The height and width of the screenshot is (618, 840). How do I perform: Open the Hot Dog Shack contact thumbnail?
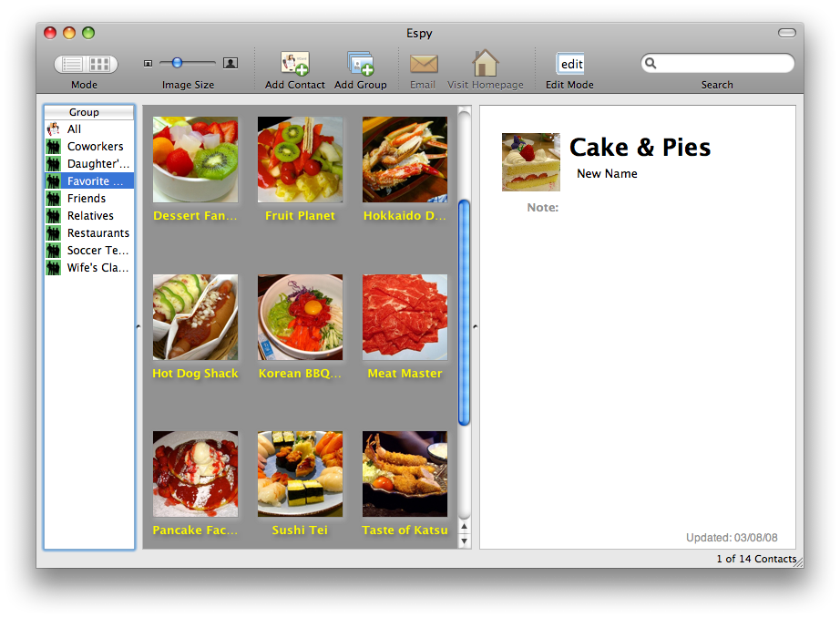[195, 317]
